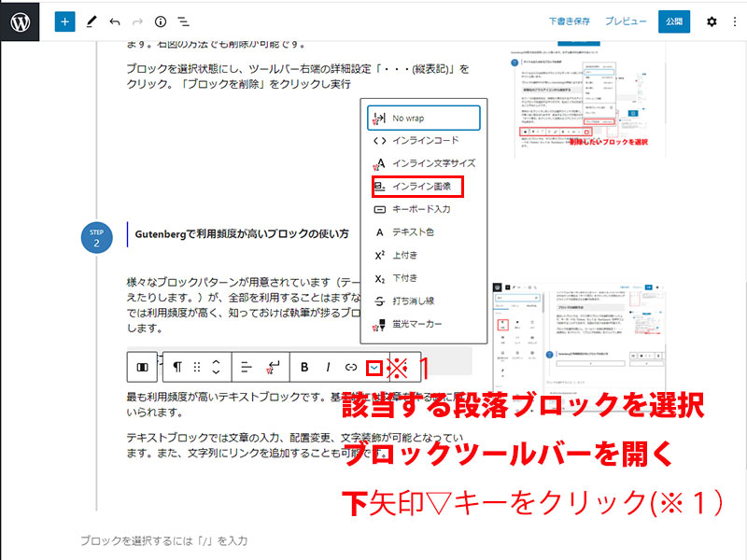Open the document details info icon
Screen dimensions: 747x560
pyautogui.click(x=160, y=21)
